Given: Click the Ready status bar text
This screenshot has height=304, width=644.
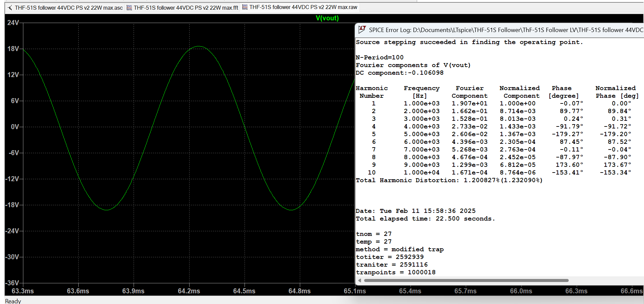Looking at the screenshot, I should pos(13,301).
